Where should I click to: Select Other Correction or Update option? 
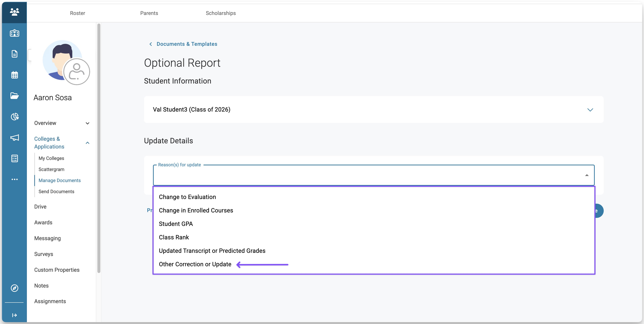pos(195,264)
